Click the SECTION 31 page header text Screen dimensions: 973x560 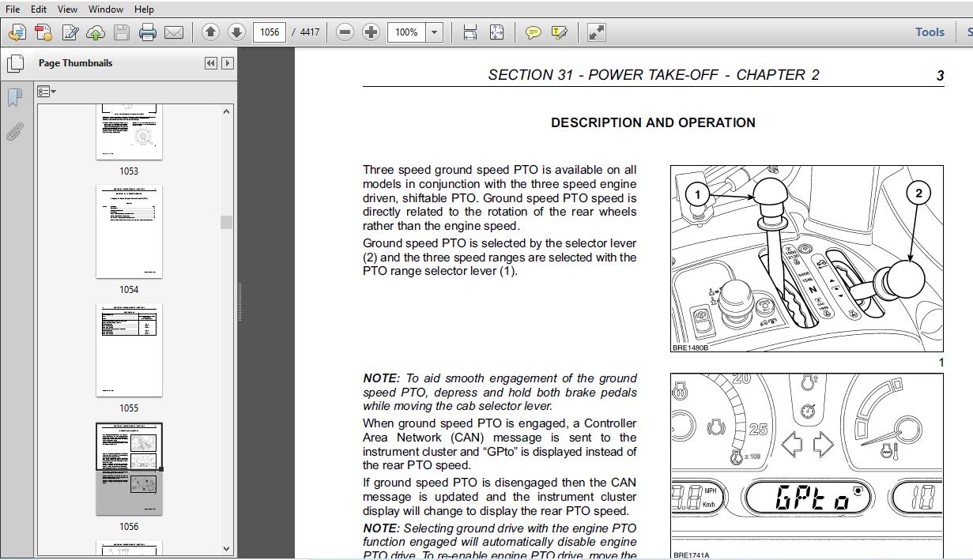coord(654,75)
